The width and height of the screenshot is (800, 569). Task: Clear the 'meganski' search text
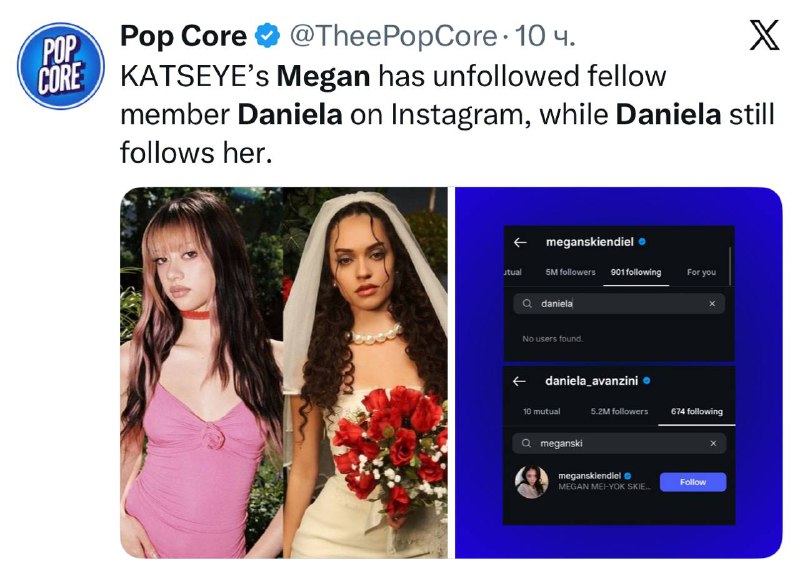(713, 443)
